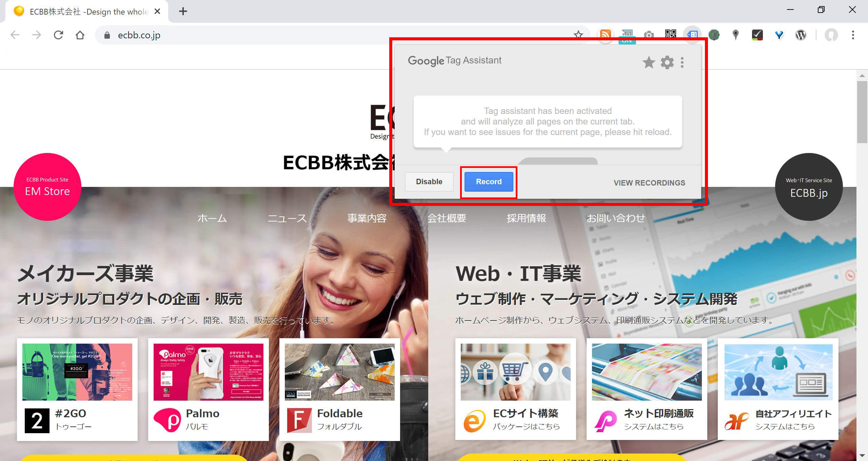Bookmark this page with star icon

(x=578, y=35)
